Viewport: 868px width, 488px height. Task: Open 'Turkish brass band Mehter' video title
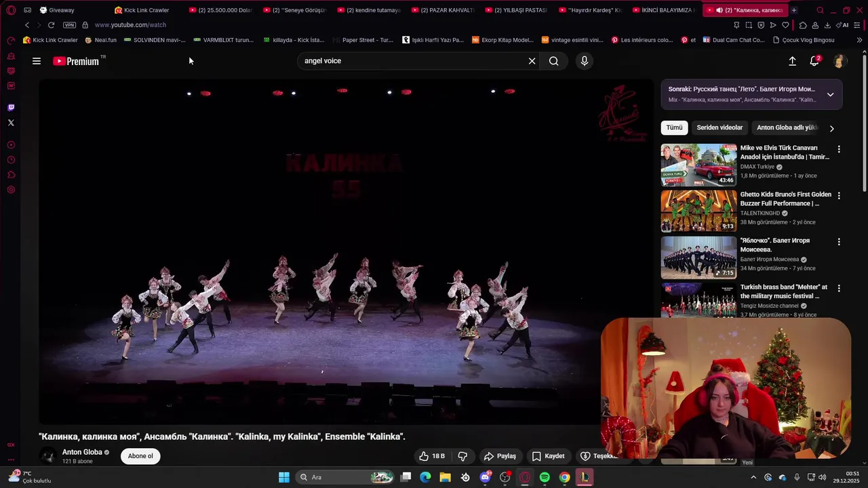[784, 291]
